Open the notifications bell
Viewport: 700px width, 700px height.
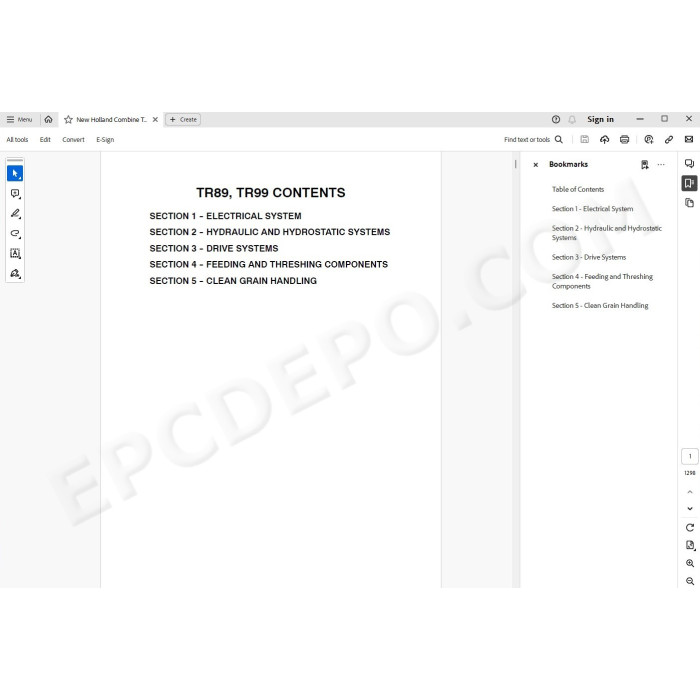(x=572, y=119)
